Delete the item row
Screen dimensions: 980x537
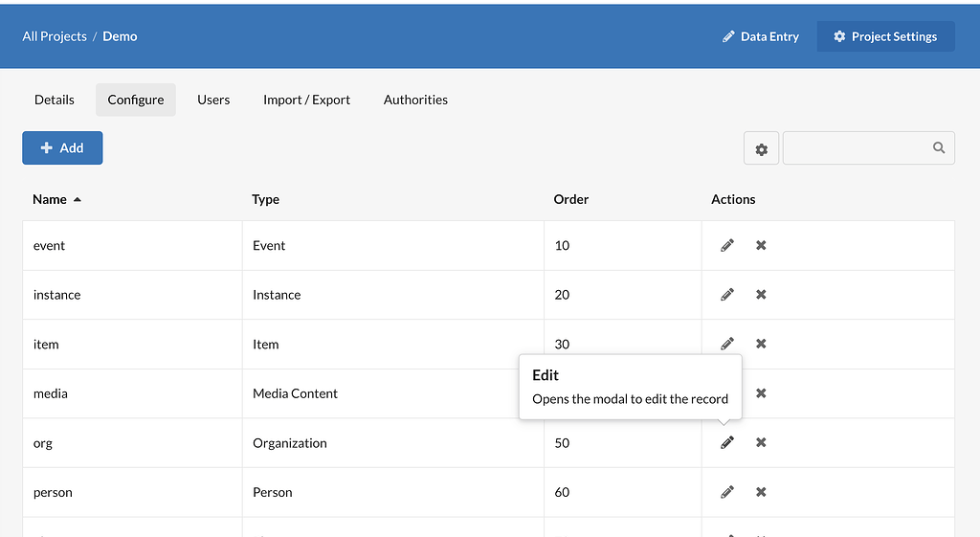(x=761, y=344)
